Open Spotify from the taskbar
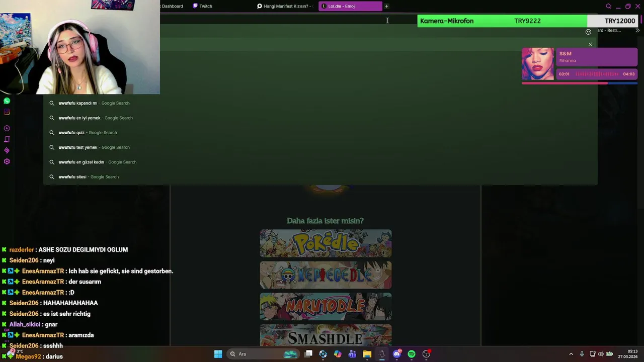This screenshot has width=644, height=362. pos(412,354)
